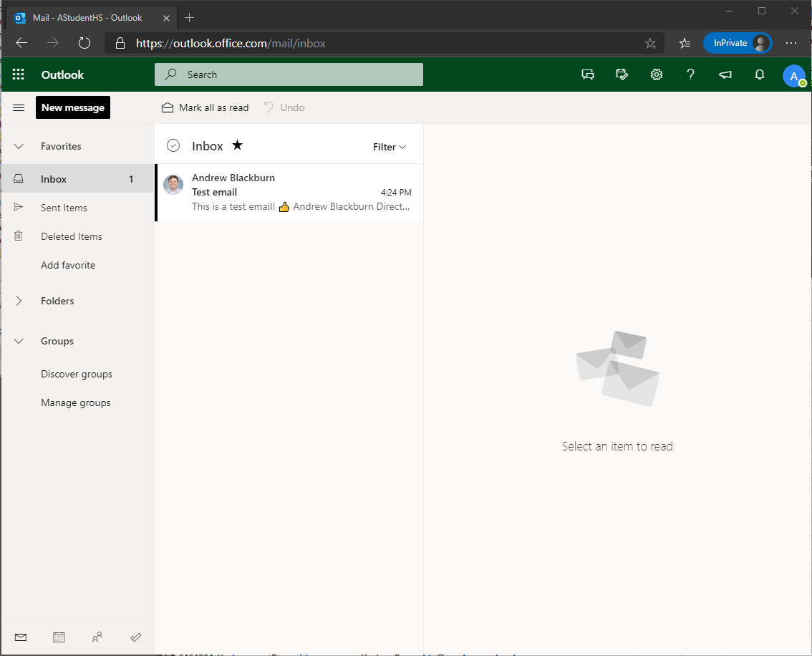The width and height of the screenshot is (812, 656).
Task: Open the Filter dropdown
Action: [389, 147]
